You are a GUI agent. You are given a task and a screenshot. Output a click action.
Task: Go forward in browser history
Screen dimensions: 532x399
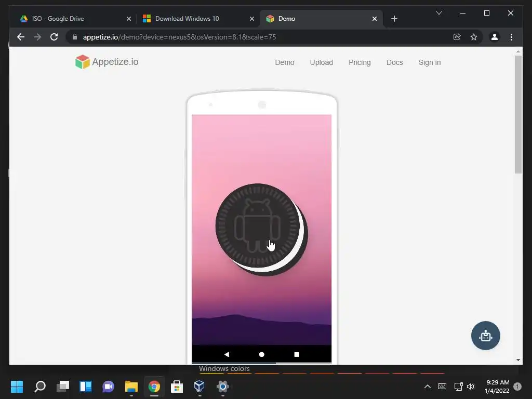pyautogui.click(x=37, y=37)
